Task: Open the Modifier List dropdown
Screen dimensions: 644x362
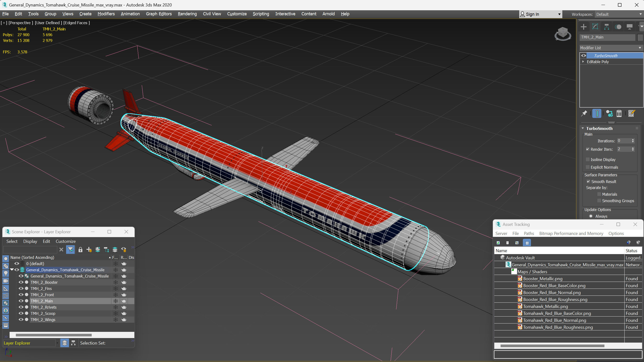Action: pyautogui.click(x=611, y=48)
